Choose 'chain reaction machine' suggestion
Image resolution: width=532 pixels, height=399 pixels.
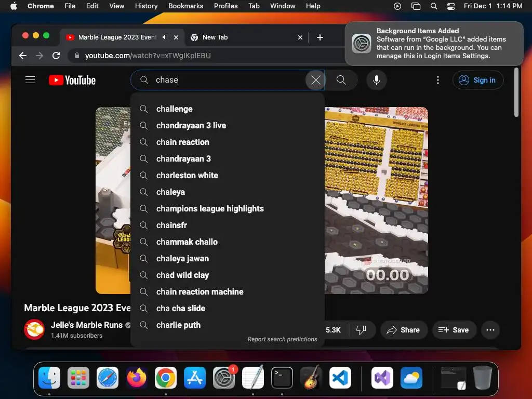pos(228,292)
